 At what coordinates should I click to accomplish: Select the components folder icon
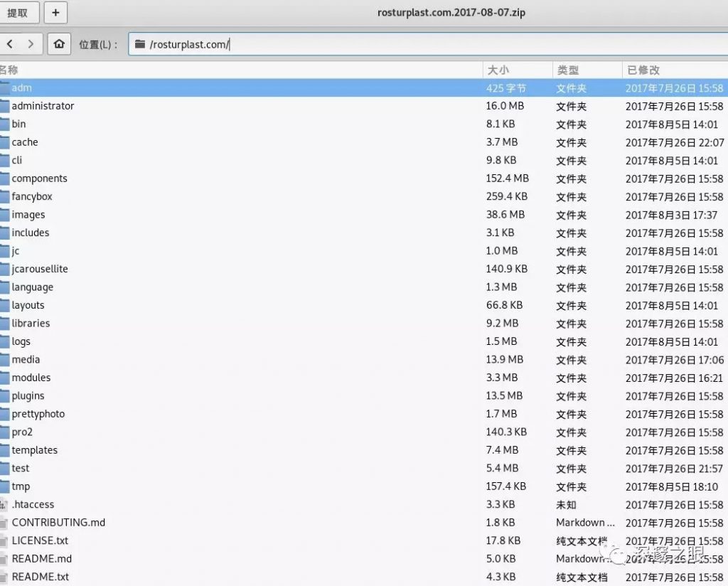pyautogui.click(x=5, y=179)
